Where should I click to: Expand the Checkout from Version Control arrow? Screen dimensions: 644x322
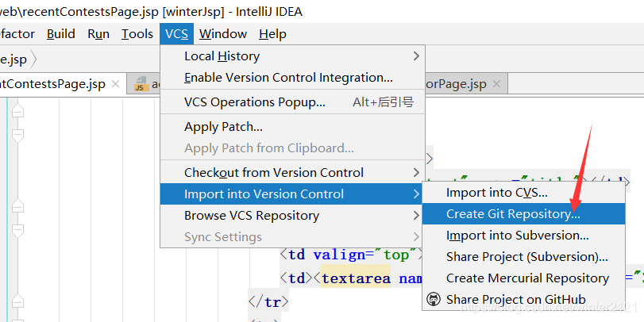[416, 173]
